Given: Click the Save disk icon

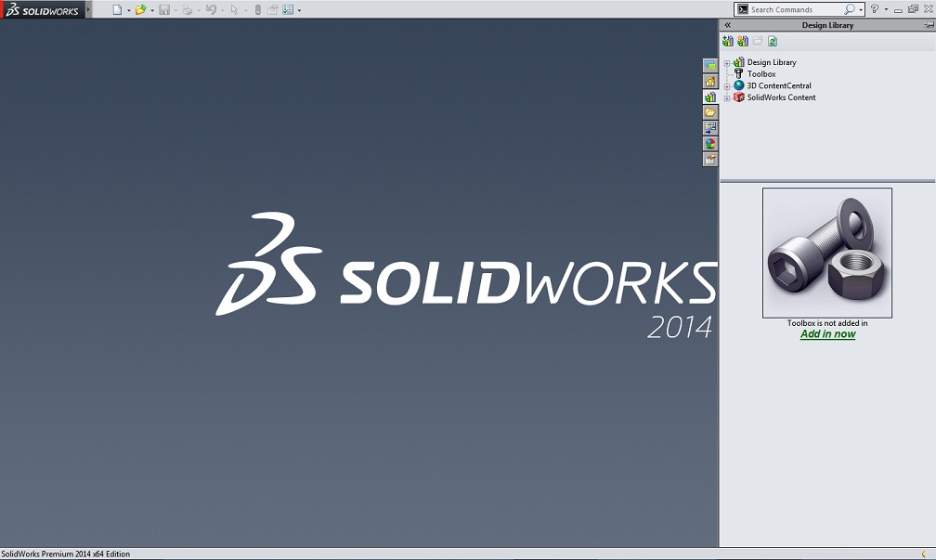Looking at the screenshot, I should [164, 9].
